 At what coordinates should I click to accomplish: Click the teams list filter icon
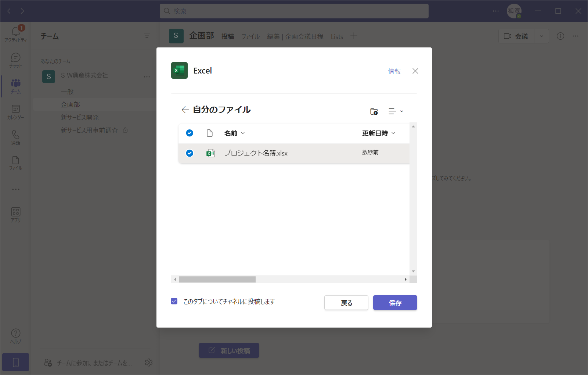click(147, 36)
